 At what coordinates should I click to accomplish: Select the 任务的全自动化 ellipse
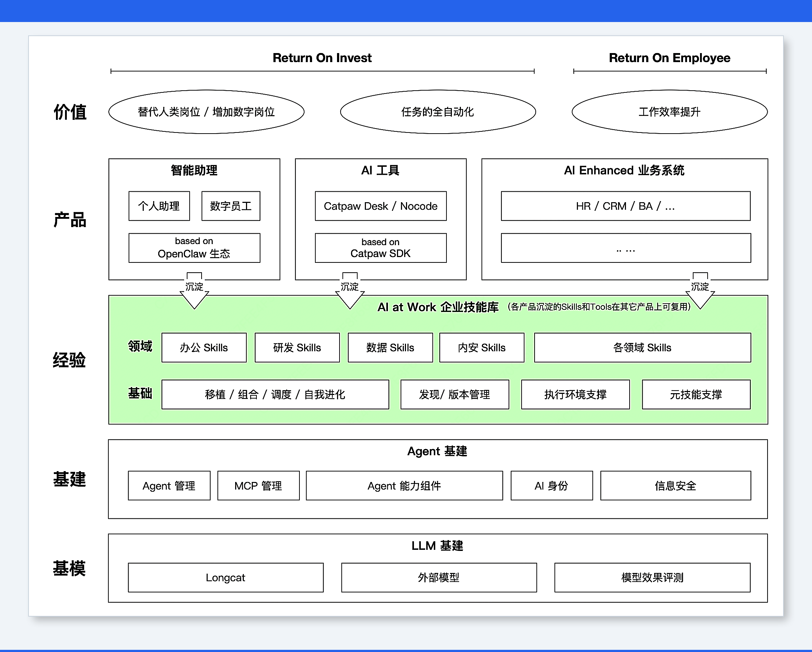tap(438, 112)
